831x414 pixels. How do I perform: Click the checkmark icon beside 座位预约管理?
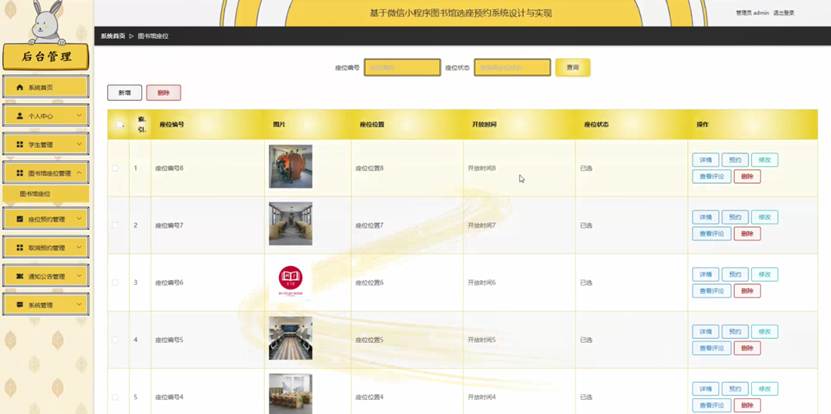[x=20, y=218]
